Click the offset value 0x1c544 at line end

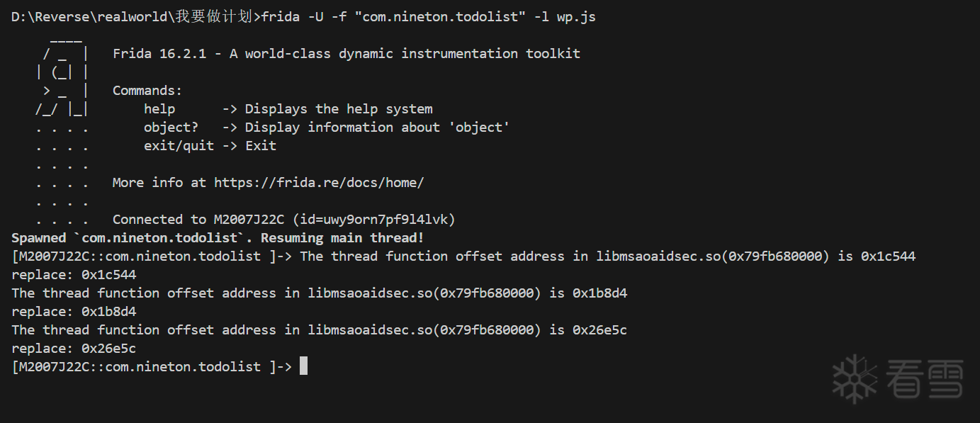(888, 256)
